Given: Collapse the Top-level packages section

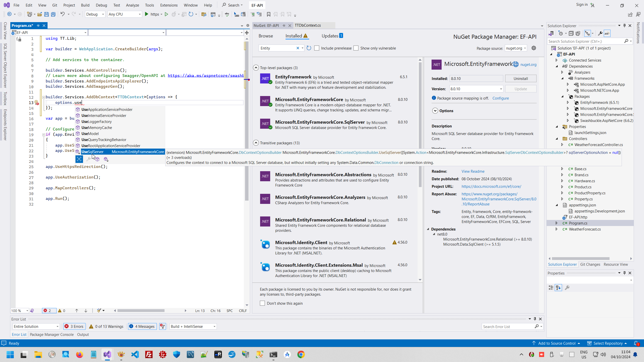Looking at the screenshot, I should (x=256, y=68).
